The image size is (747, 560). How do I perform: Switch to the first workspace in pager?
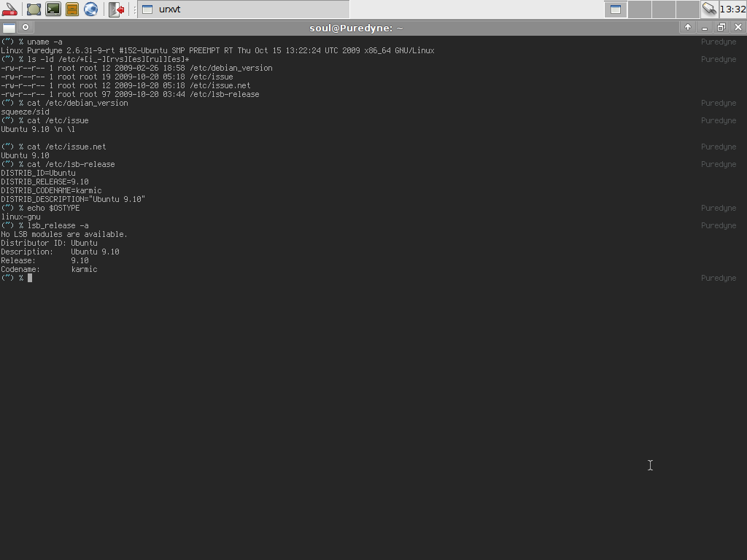tap(616, 9)
